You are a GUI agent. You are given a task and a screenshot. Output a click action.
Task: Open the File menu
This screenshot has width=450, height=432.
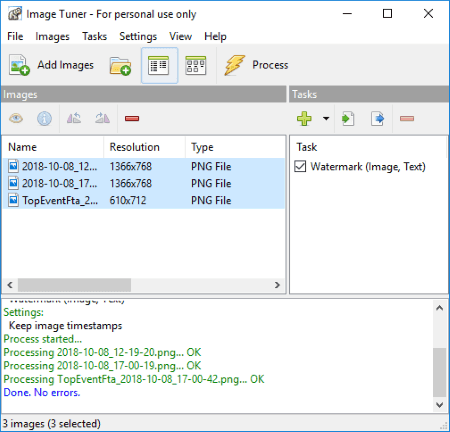coord(15,36)
